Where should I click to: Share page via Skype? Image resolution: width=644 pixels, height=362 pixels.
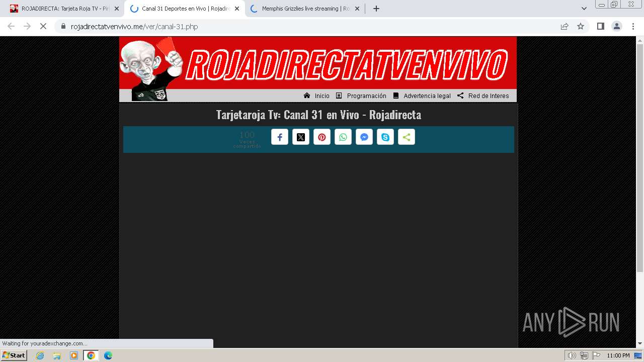pos(385,137)
